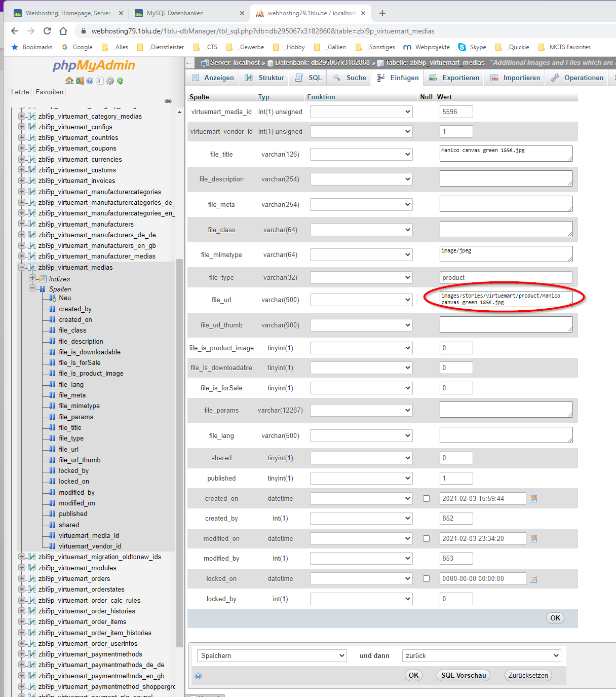Open the Speichern action dropdown
Screen dimensions: 616x697
tap(272, 655)
